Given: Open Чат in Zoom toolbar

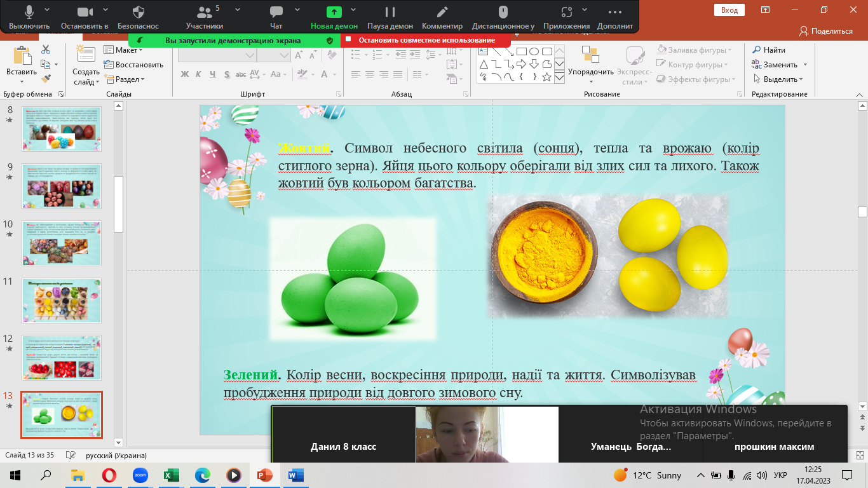Looking at the screenshot, I should point(276,18).
